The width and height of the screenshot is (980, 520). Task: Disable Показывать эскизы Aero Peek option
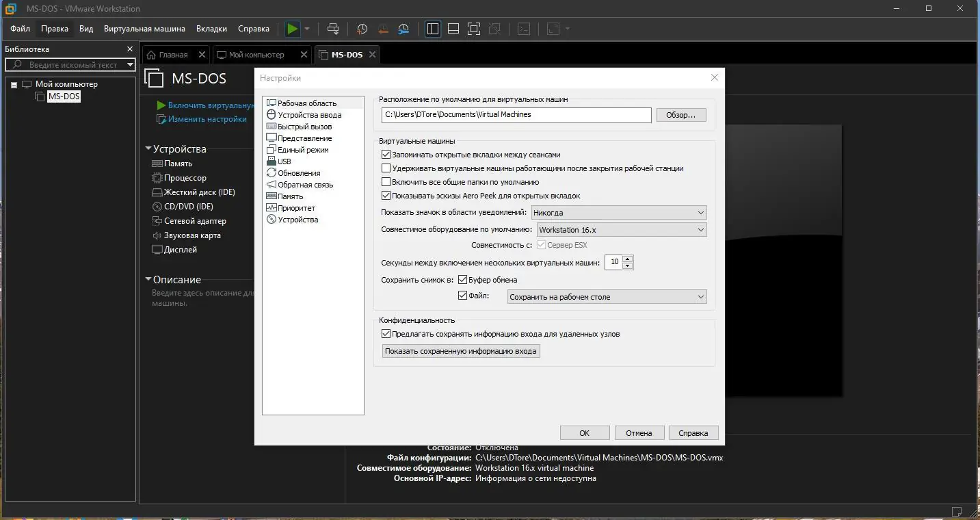point(386,194)
